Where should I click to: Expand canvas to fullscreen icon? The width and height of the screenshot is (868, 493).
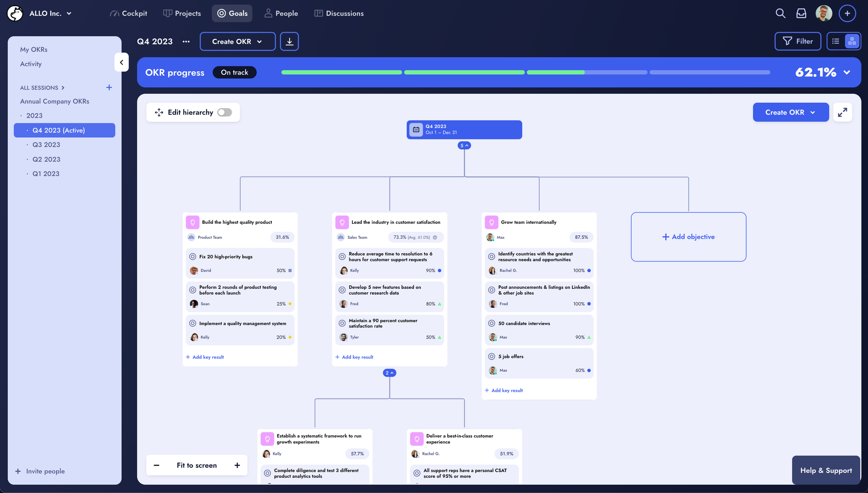pyautogui.click(x=842, y=112)
